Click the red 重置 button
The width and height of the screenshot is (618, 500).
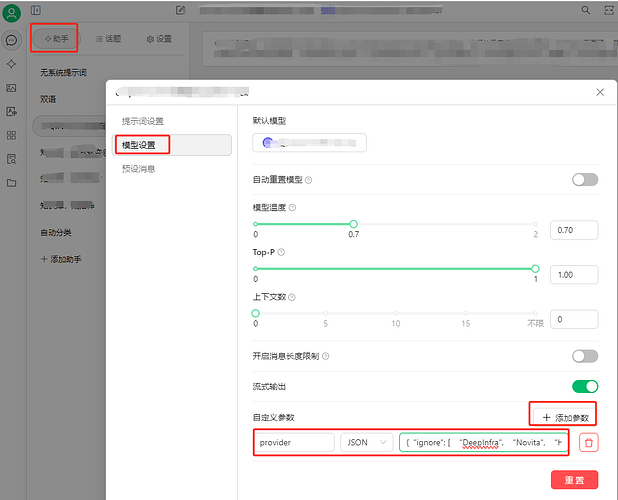574,480
